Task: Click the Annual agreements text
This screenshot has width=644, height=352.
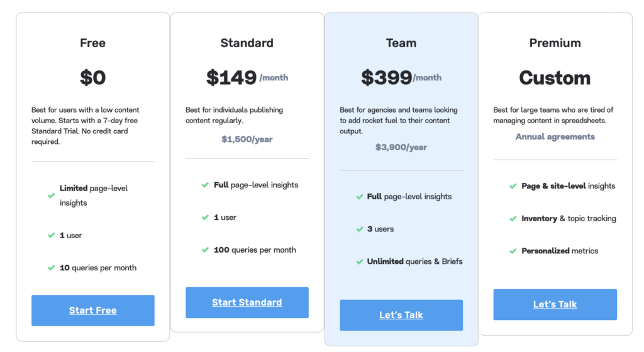Action: (x=555, y=136)
